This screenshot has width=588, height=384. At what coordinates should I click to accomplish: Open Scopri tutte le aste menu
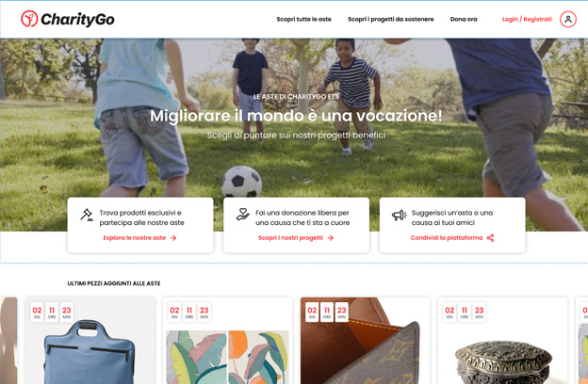click(x=303, y=19)
